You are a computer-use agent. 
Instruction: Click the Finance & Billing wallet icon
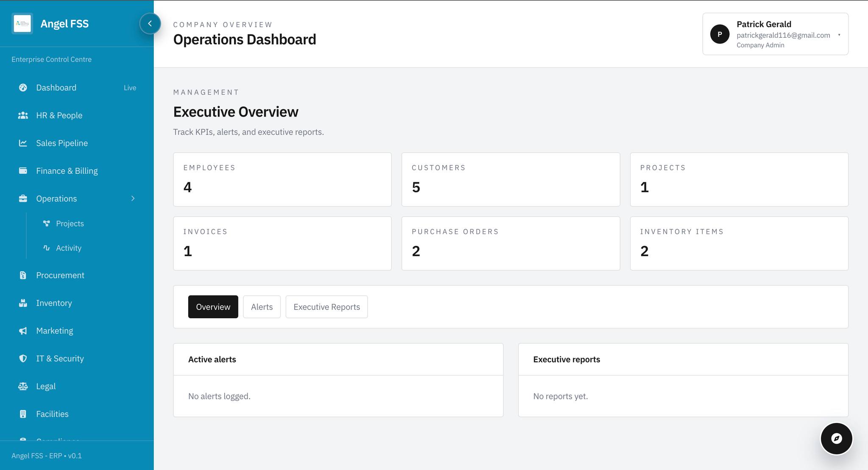point(23,171)
